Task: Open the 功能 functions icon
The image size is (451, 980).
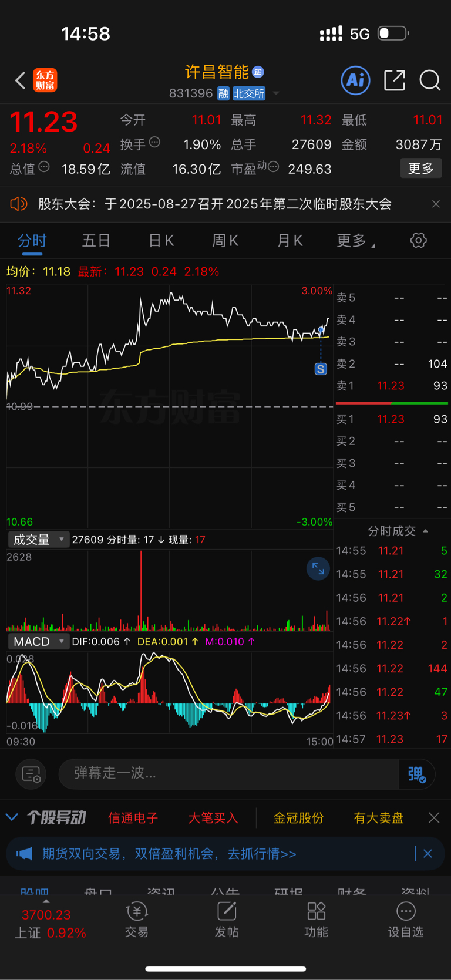Action: pyautogui.click(x=317, y=920)
